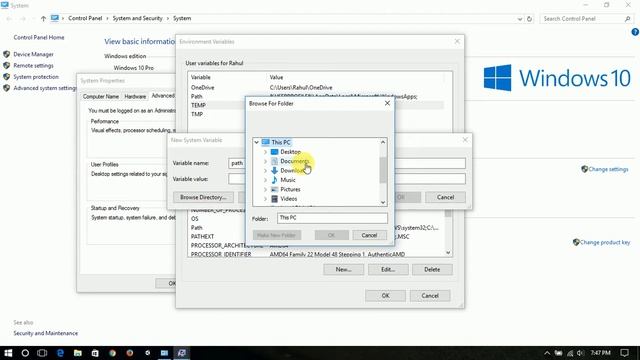
Task: Launch Microsoft Edge from the taskbar
Action: click(x=60, y=353)
